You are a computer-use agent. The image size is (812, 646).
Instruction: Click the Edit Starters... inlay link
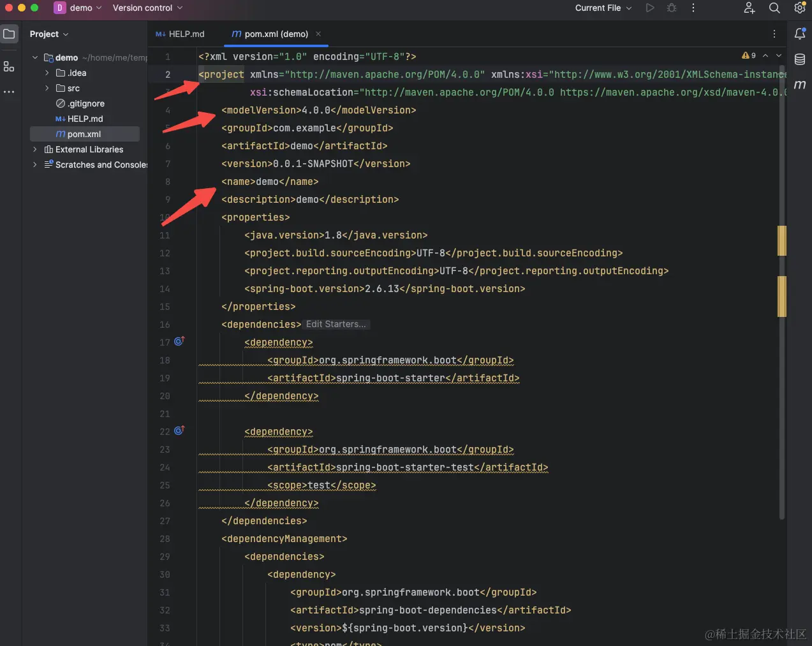click(336, 324)
